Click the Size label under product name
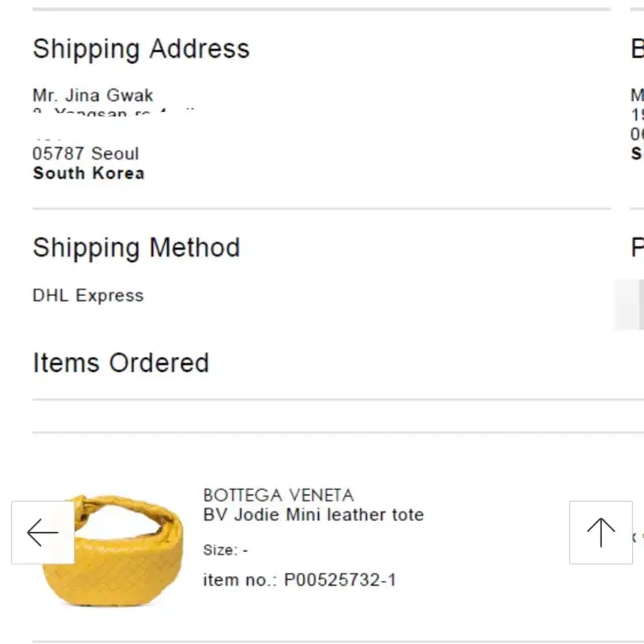The width and height of the screenshot is (644, 644). 226,550
